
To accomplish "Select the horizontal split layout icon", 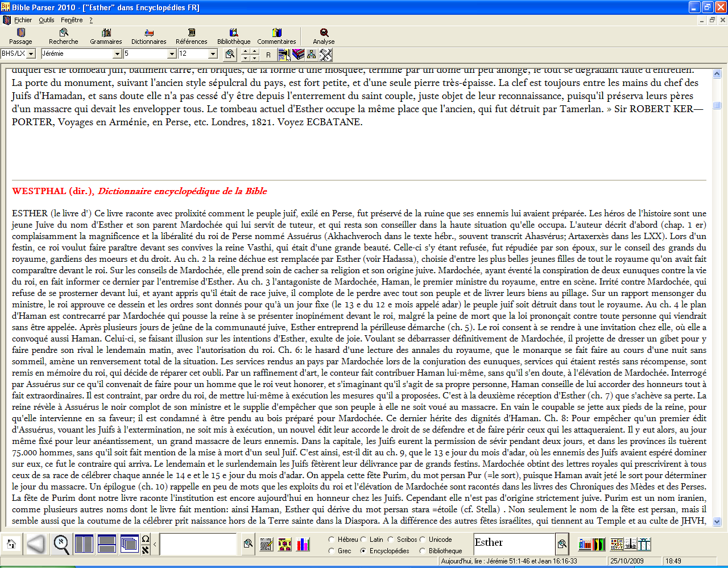I will (106, 544).
